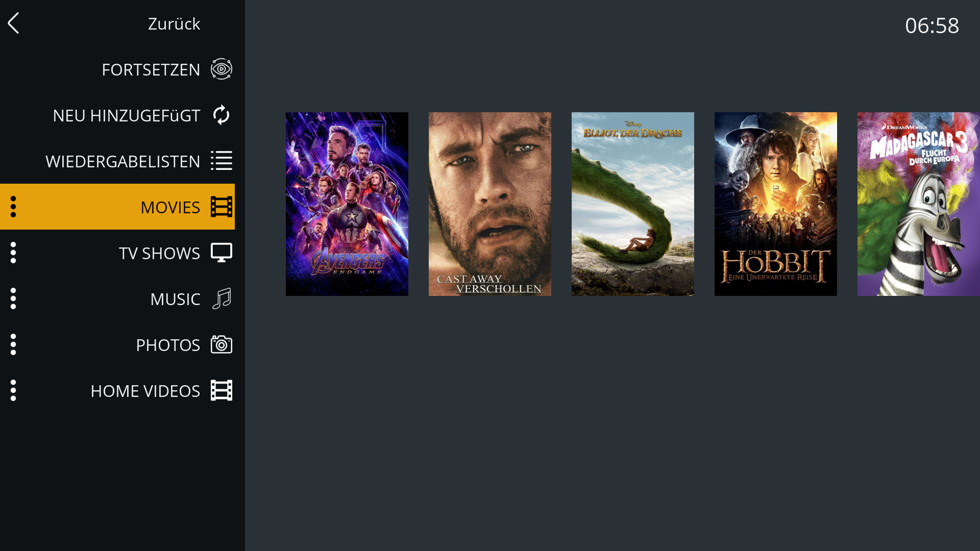Click the Home Videos film strip icon
The height and width of the screenshot is (551, 980).
(222, 390)
